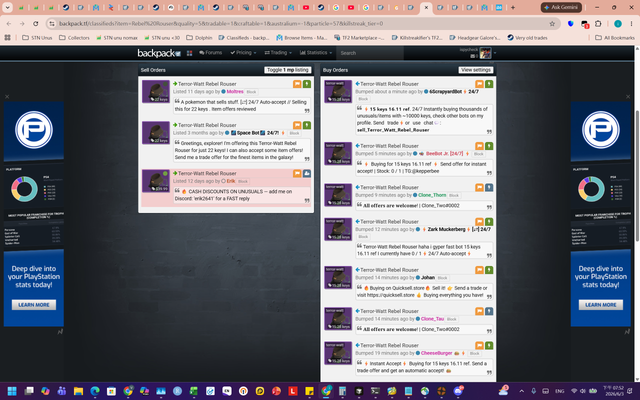Open STN Unus bookmark folder
Viewport: 640px width, 400px height.
(37, 38)
